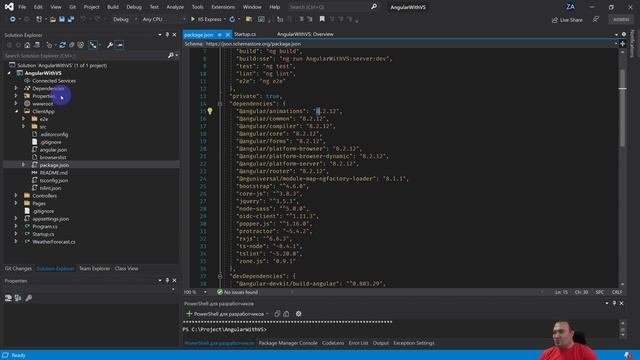Start debugging with IIS Express play button
This screenshot has width=640, height=360.
click(193, 19)
